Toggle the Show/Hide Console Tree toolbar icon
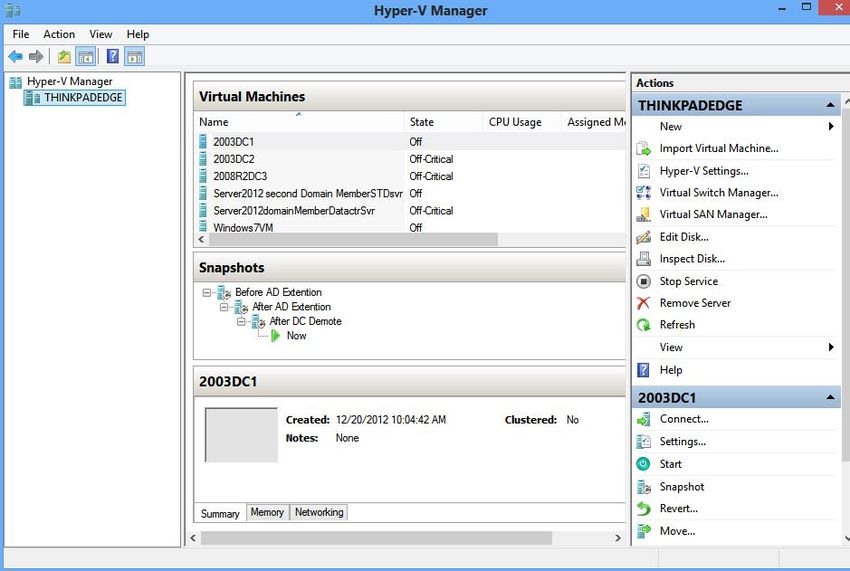Image resolution: width=850 pixels, height=571 pixels. [85, 56]
